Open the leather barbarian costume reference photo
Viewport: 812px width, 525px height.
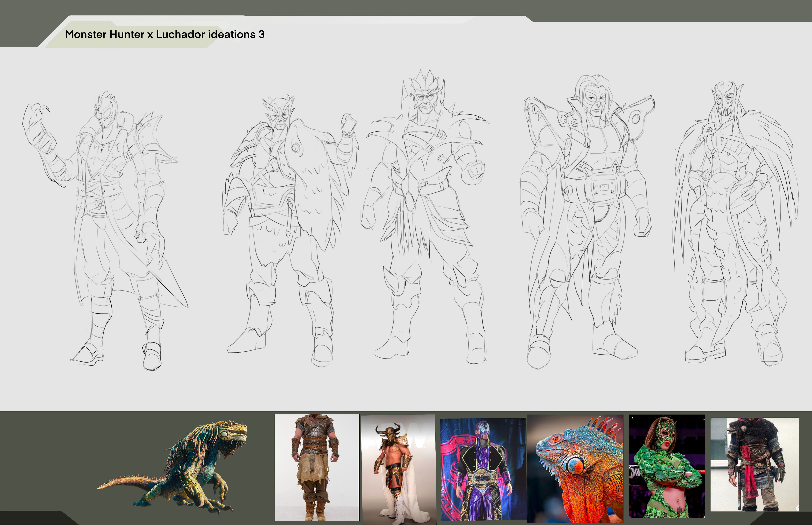tap(316, 467)
